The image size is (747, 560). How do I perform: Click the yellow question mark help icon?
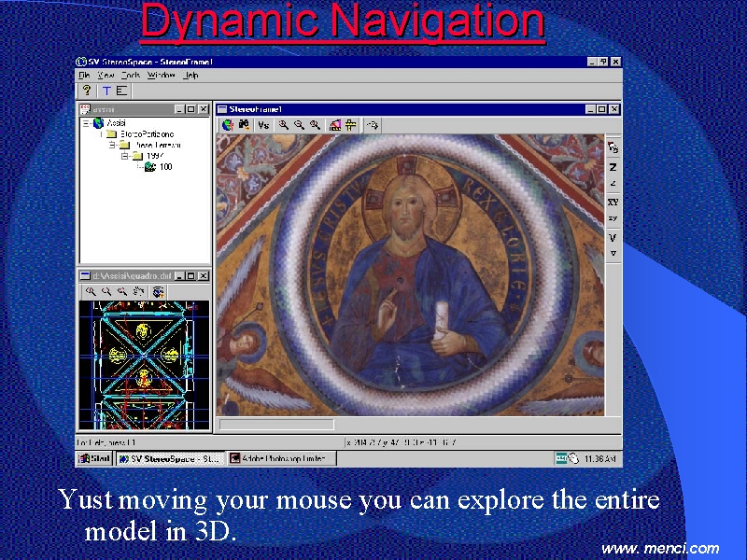86,90
